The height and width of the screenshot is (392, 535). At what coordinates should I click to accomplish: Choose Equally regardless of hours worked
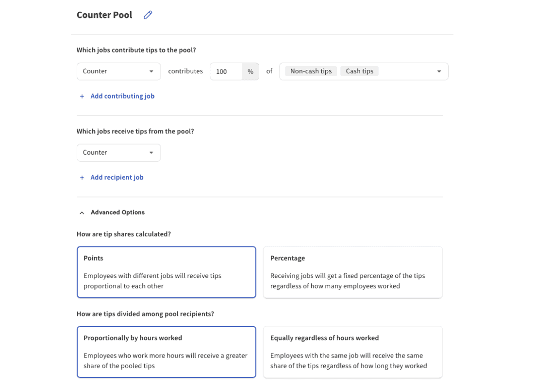click(352, 352)
